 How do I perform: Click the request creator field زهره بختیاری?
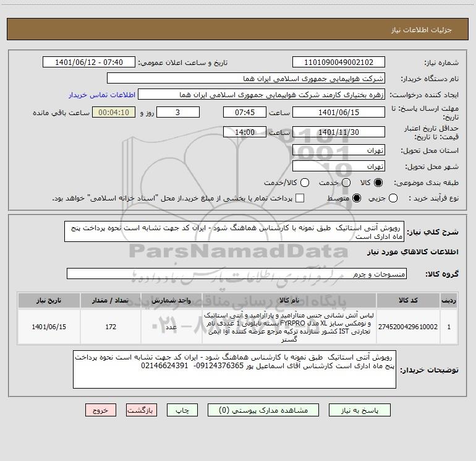(261, 95)
